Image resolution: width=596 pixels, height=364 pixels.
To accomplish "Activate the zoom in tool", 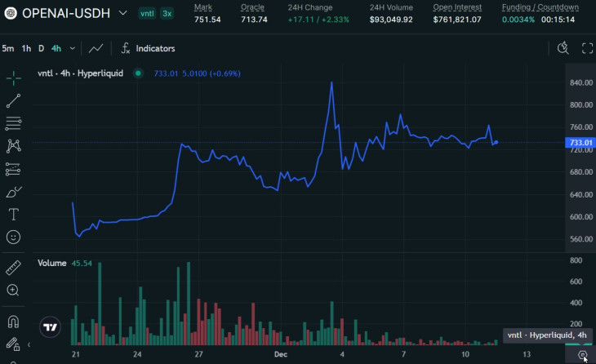I will point(14,290).
